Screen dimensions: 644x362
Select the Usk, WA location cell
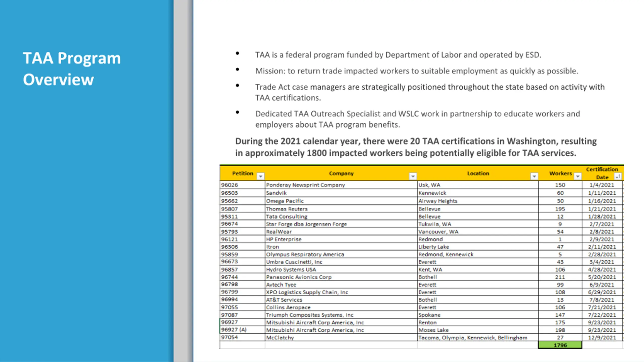point(478,185)
